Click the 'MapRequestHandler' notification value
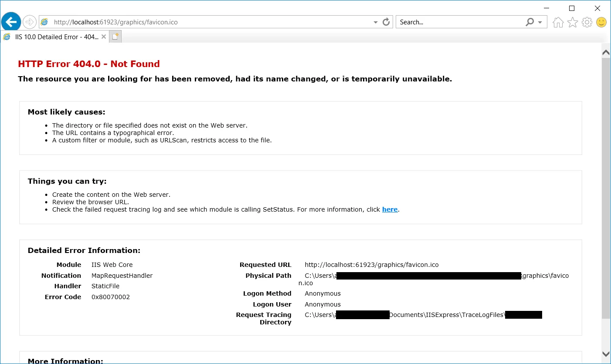Screen dimensions: 611x364 [122, 276]
